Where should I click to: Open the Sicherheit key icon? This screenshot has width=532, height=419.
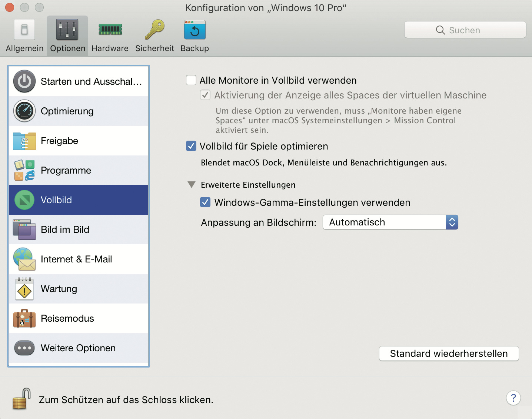154,30
